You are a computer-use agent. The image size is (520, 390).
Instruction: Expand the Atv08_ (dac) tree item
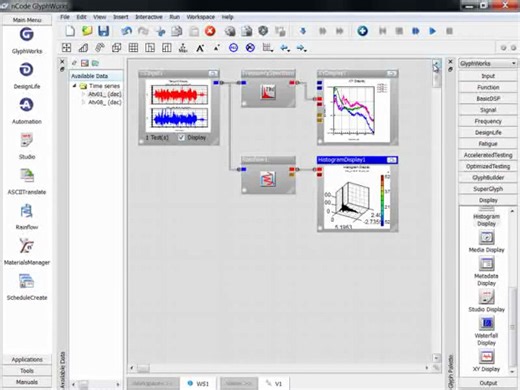pos(83,102)
